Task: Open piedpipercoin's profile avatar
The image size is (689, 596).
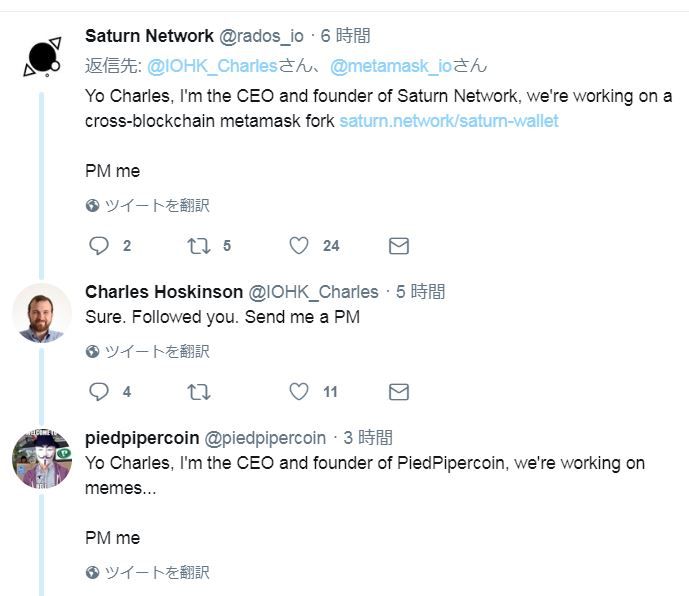Action: point(41,459)
